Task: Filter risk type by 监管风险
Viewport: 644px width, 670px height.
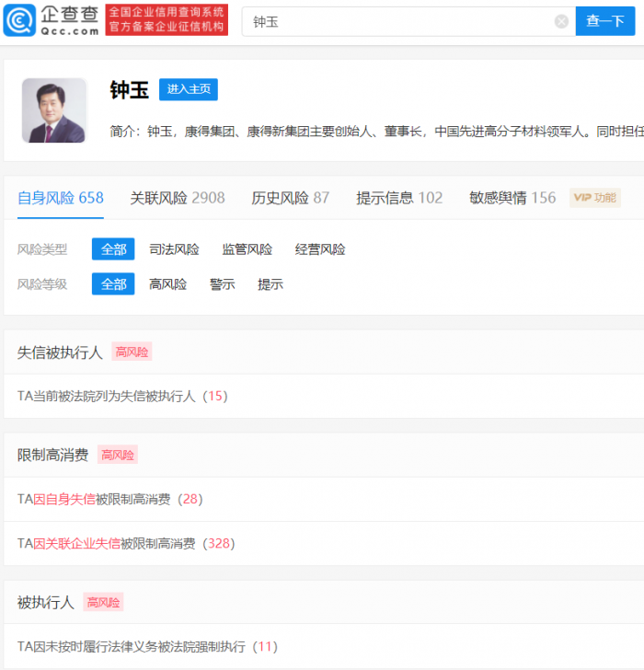Action: tap(247, 249)
